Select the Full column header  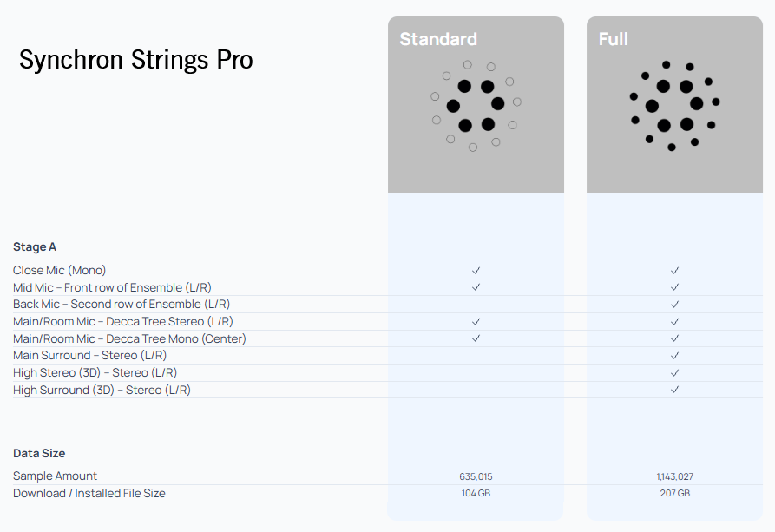(614, 39)
